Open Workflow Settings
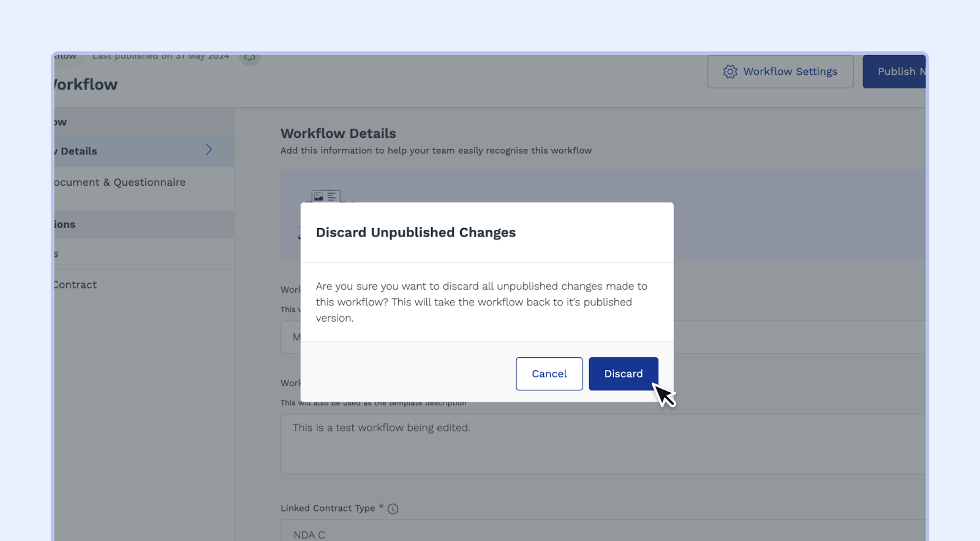 tap(780, 72)
